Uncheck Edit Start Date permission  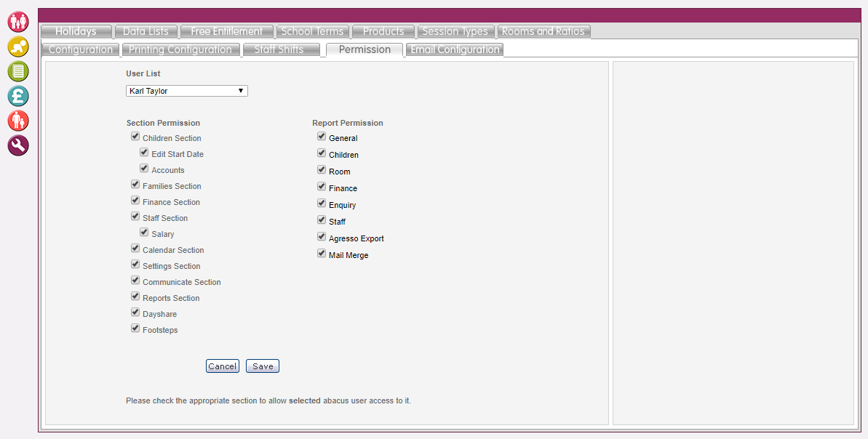coord(144,153)
